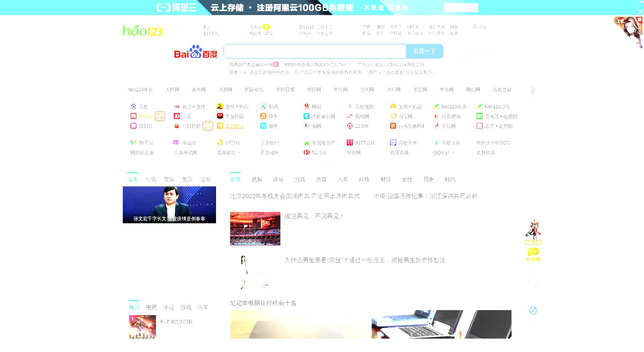
Task: Open the 网易云音乐 link
Action: click(x=142, y=153)
